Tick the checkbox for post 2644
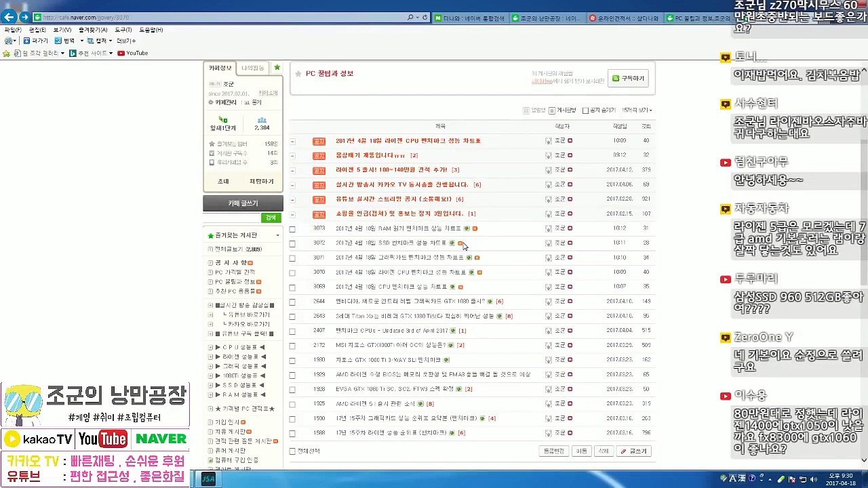Screen dimensions: 868x488 pos(292,302)
